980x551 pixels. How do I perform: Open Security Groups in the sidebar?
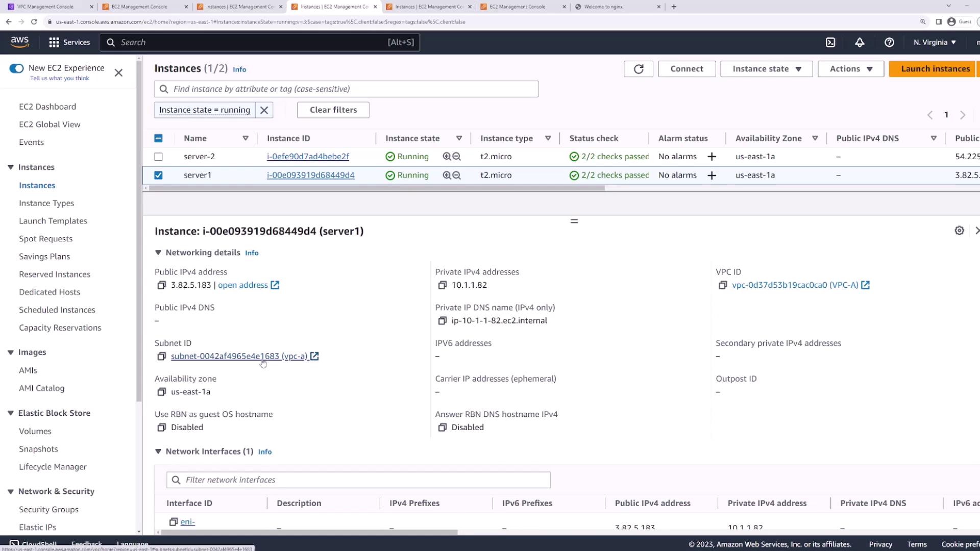48,509
